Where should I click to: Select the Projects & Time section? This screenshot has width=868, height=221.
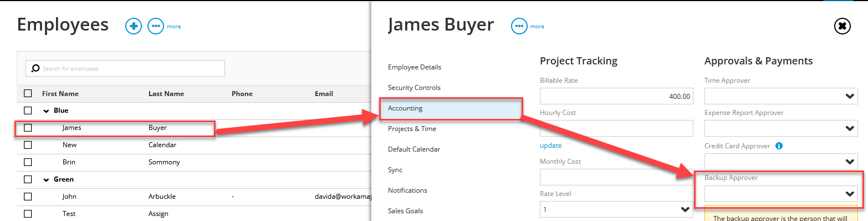pyautogui.click(x=412, y=129)
